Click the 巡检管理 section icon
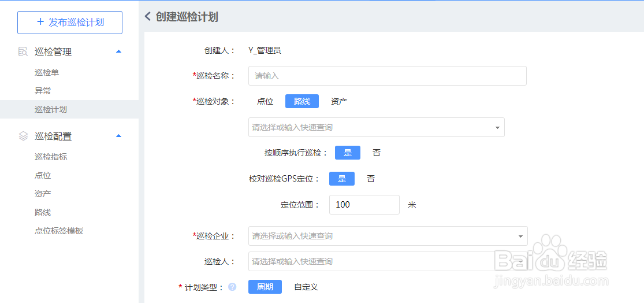This screenshot has width=644, height=303. [x=23, y=51]
